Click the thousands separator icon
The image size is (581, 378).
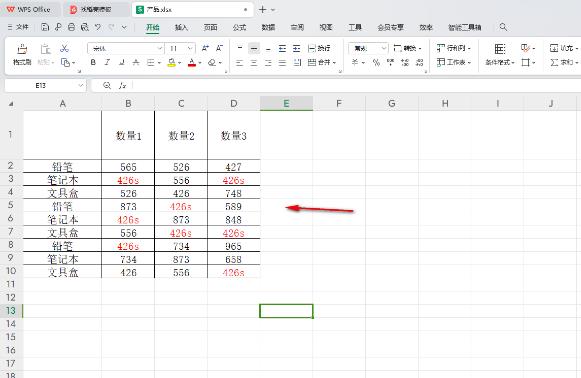pos(391,63)
